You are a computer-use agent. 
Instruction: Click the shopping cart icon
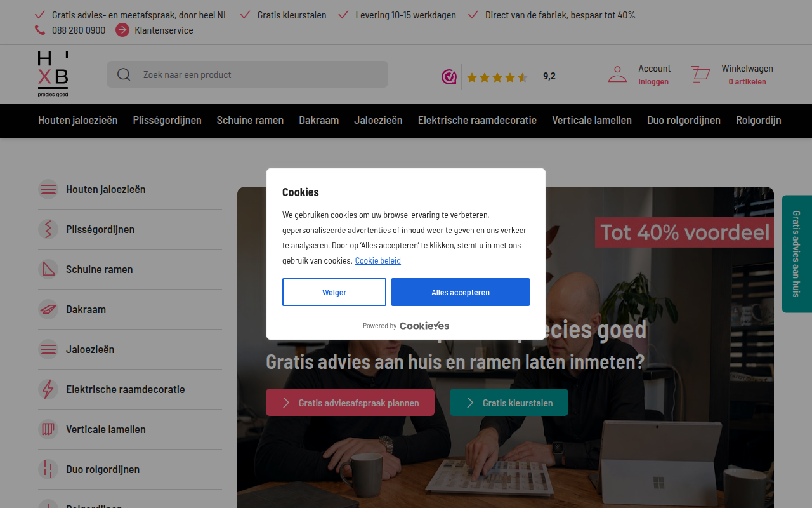700,74
